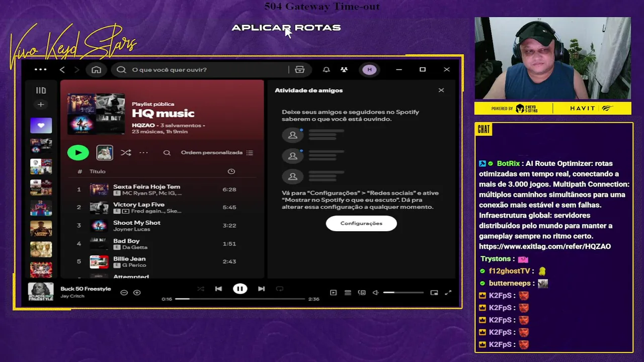Mute the volume speaker icon
This screenshot has height=362, width=644.
375,293
